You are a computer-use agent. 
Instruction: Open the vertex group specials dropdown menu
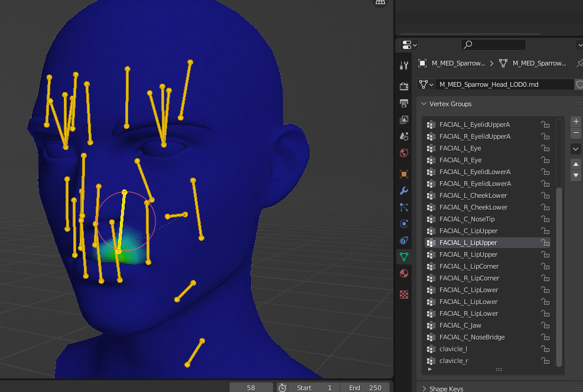pos(575,148)
